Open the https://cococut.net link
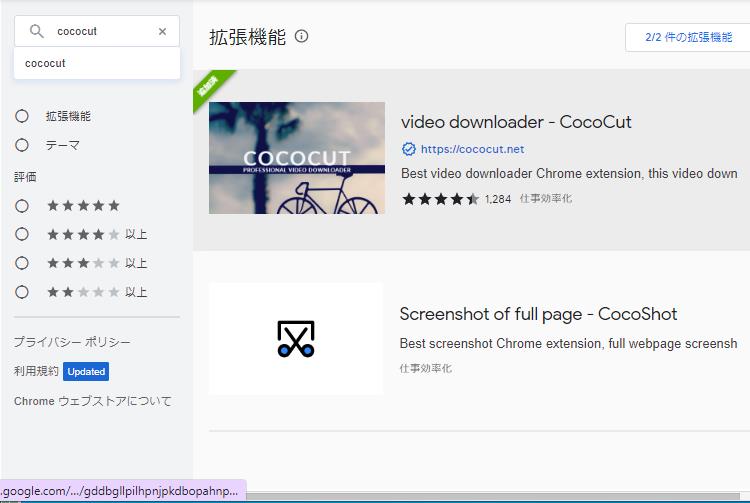The image size is (750, 503). pos(473,149)
